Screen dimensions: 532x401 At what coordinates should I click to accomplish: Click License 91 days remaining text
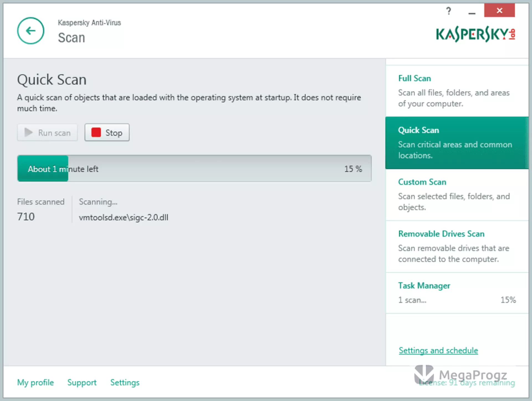(x=467, y=383)
